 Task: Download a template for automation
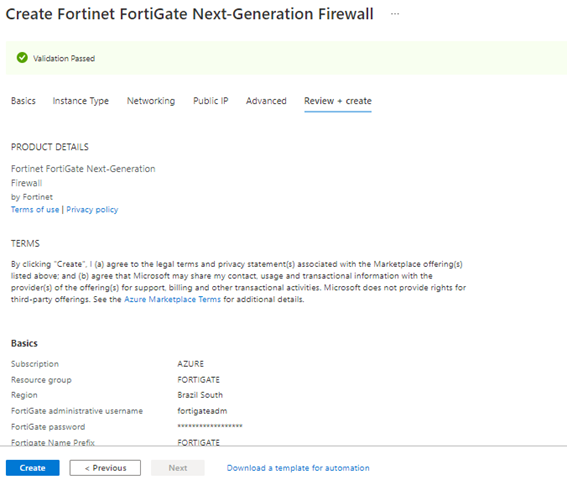tap(298, 468)
